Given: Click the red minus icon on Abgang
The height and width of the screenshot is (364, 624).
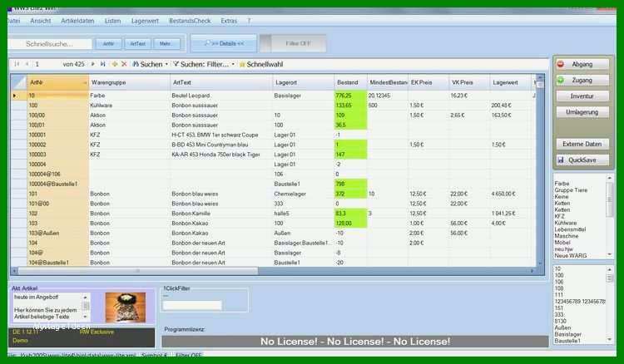Looking at the screenshot, I should pos(561,64).
